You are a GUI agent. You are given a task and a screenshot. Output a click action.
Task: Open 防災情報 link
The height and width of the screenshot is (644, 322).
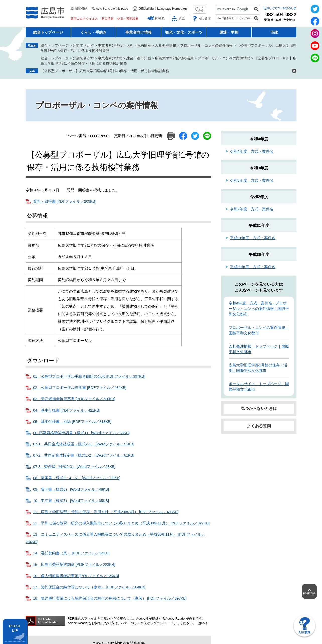(x=107, y=19)
